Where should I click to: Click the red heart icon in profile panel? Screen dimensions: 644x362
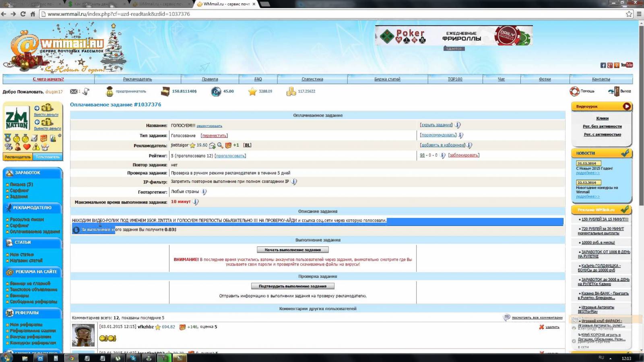27,147
